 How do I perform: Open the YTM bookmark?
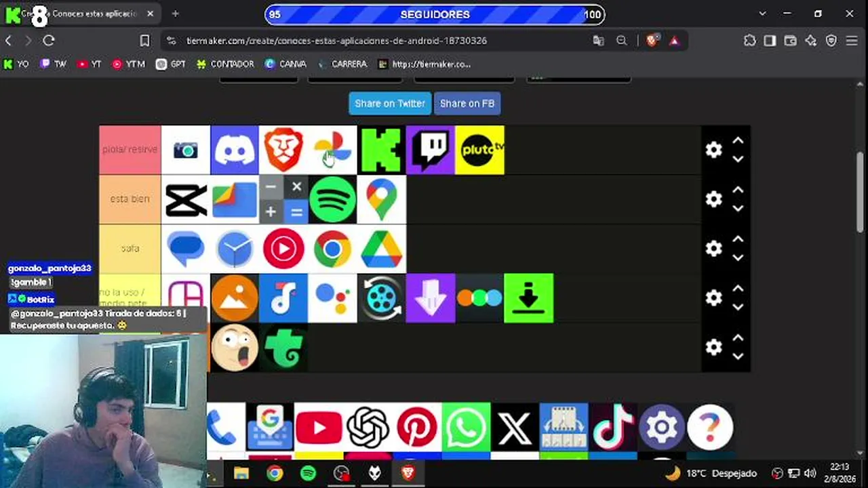(x=129, y=64)
